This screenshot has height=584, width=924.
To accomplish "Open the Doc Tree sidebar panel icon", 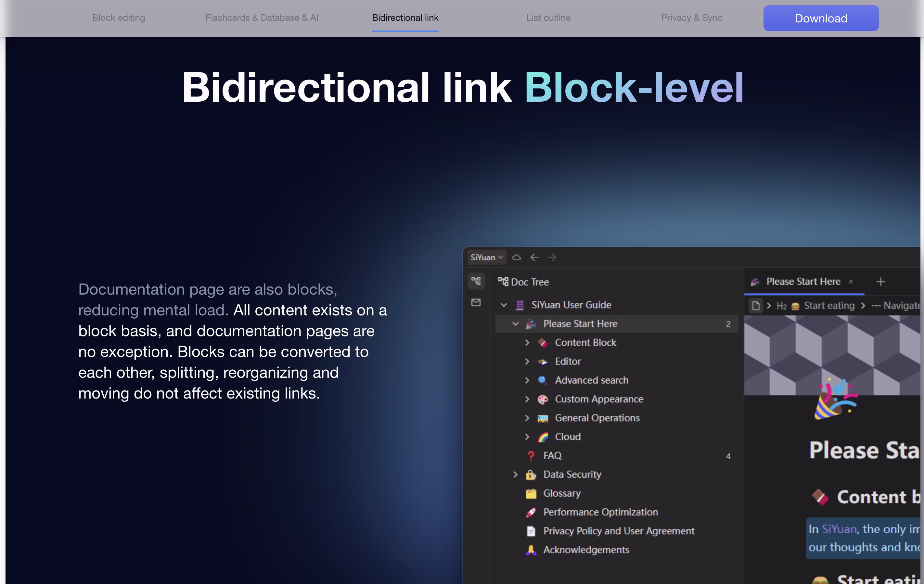I will [476, 281].
